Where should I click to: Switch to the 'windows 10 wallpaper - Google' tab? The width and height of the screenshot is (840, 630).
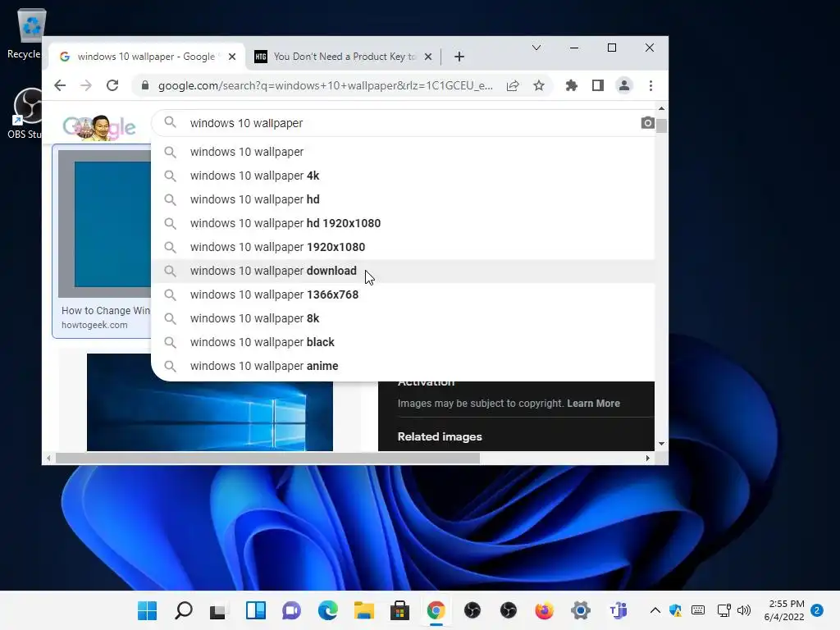(147, 57)
